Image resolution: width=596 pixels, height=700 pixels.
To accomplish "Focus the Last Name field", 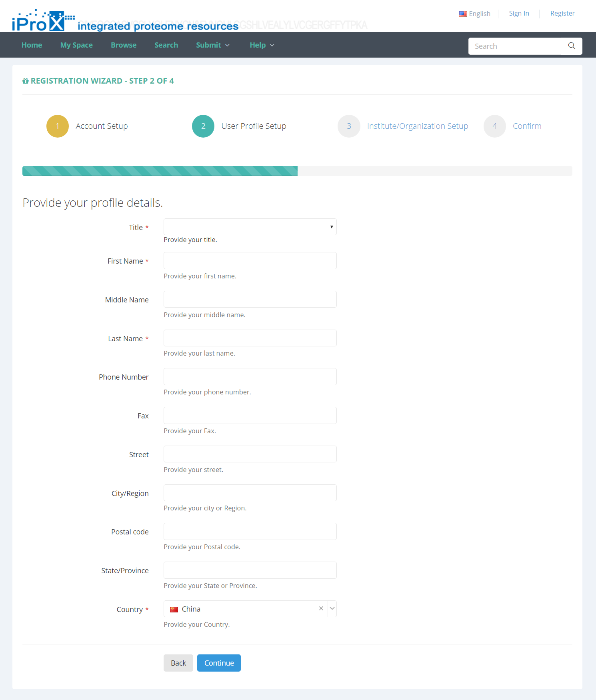I will (x=250, y=338).
